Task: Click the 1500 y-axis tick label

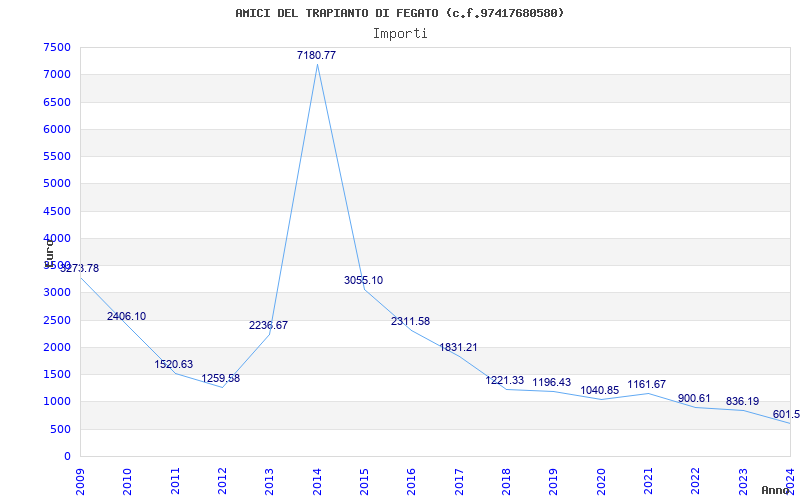Action: coord(57,374)
